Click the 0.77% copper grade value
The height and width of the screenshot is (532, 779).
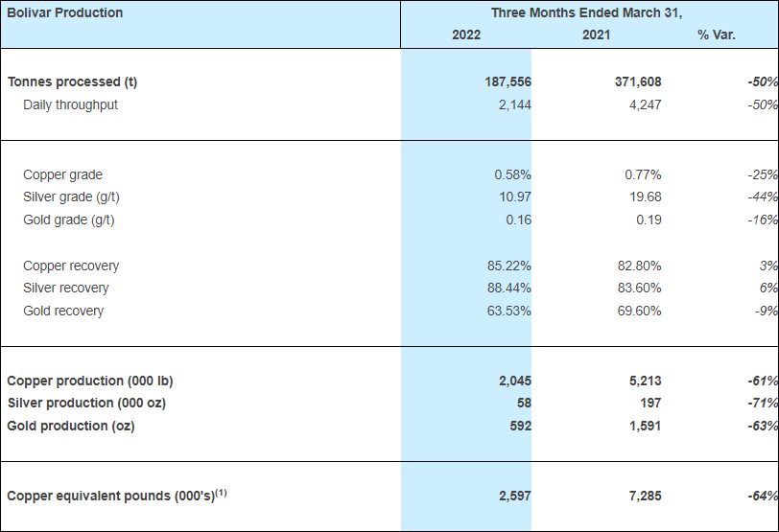tap(643, 174)
